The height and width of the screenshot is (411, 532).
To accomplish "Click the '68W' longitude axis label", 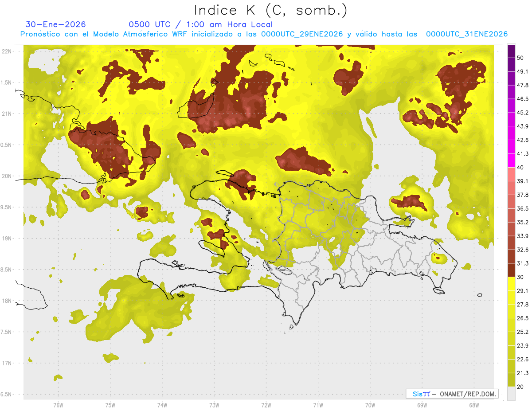I will pyautogui.click(x=474, y=405).
